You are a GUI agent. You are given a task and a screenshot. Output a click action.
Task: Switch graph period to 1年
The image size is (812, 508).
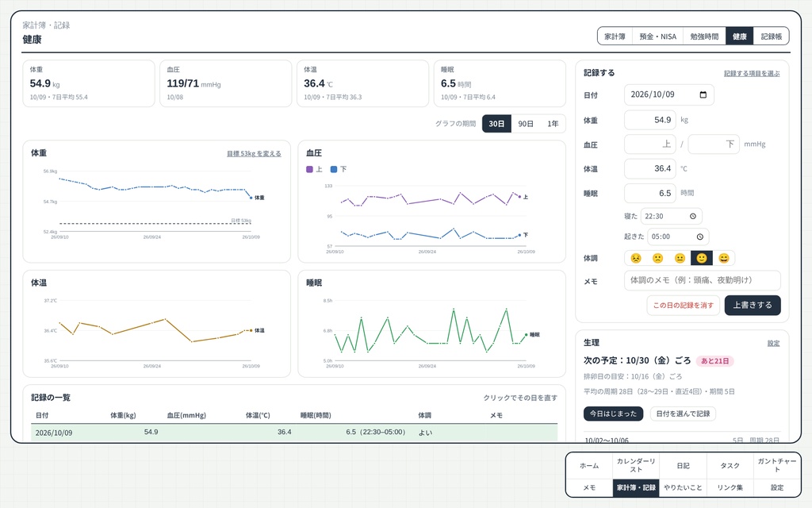pos(553,124)
